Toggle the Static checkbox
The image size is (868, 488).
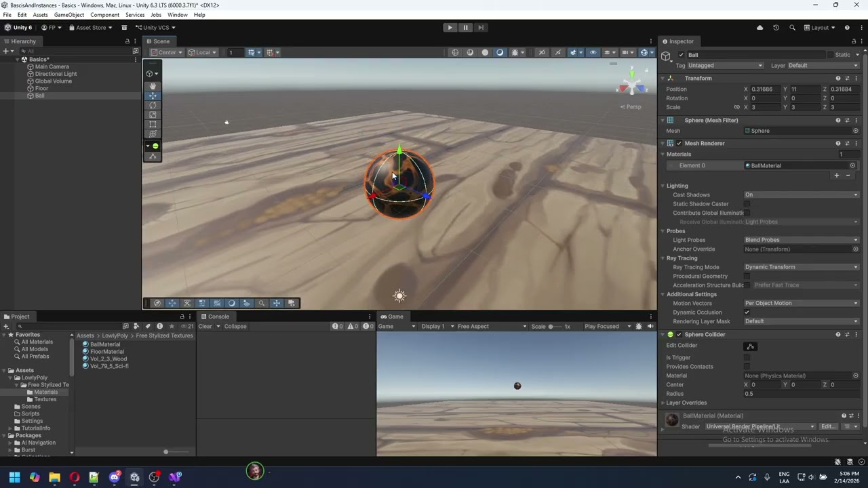(830, 55)
